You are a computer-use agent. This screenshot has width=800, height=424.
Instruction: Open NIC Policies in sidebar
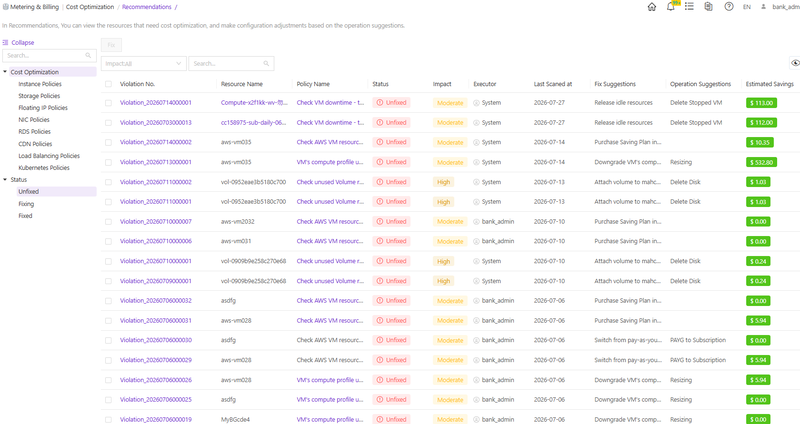click(x=34, y=120)
